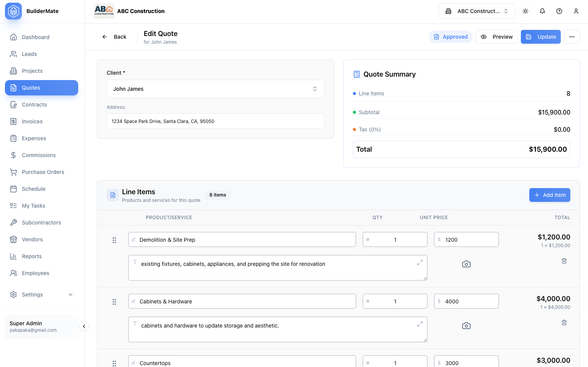Open the Client dropdown John James
This screenshot has height=367, width=588.
point(216,89)
